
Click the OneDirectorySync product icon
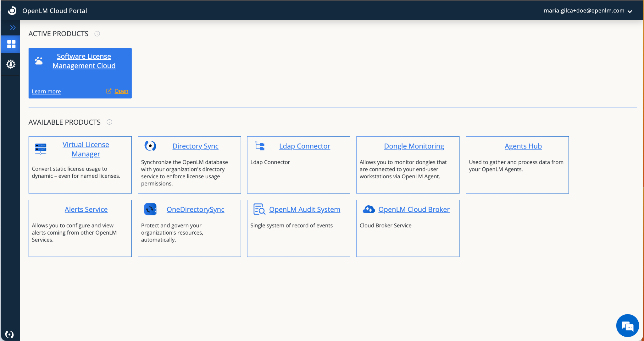(150, 209)
